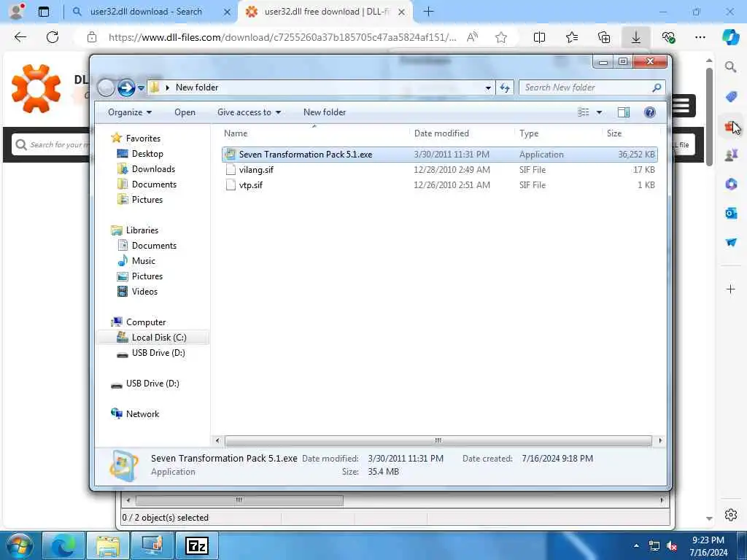Image resolution: width=747 pixels, height=560 pixels.
Task: Click the browser back arrow
Action: [x=20, y=37]
